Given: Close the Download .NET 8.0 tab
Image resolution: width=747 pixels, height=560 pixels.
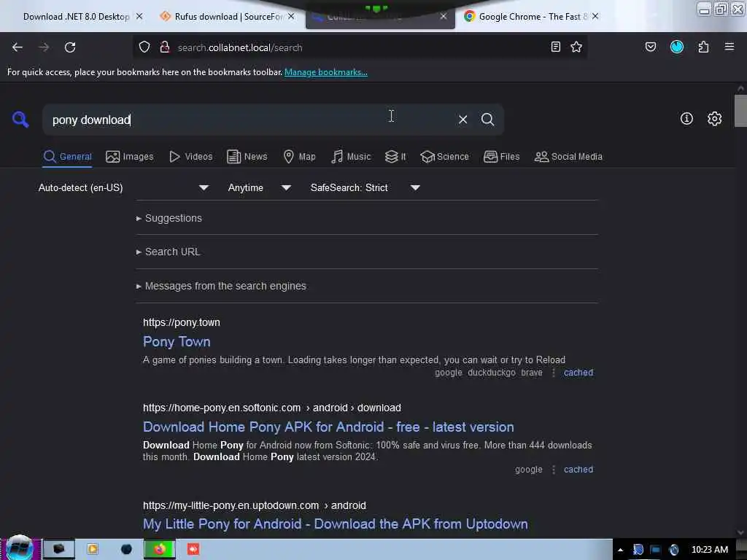Looking at the screenshot, I should (139, 16).
